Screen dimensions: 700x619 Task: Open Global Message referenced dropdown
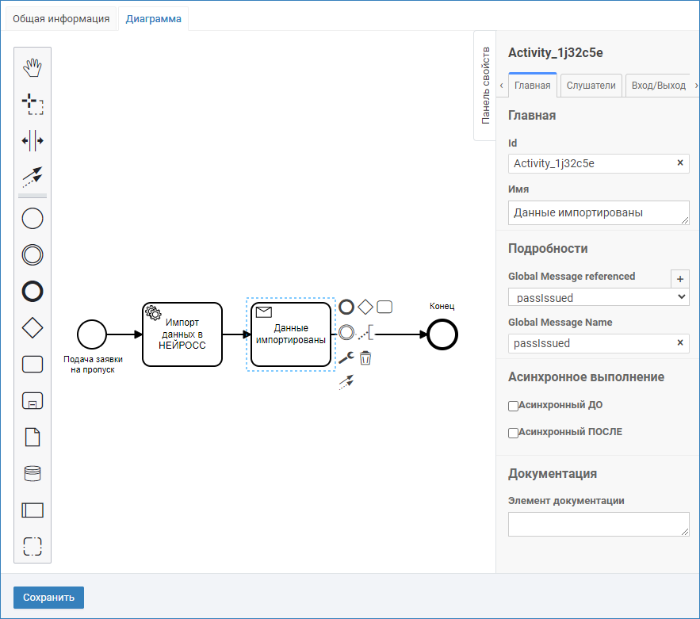point(599,297)
